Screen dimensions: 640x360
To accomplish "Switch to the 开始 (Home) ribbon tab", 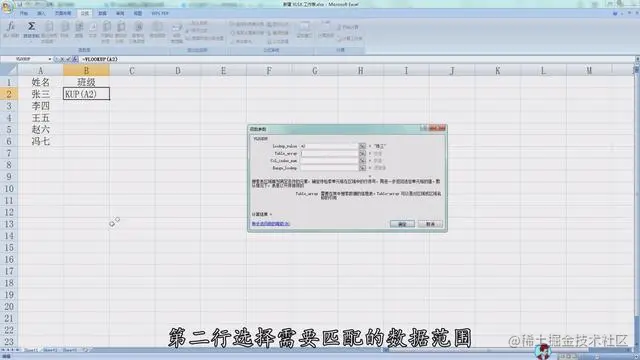I will (x=24, y=13).
